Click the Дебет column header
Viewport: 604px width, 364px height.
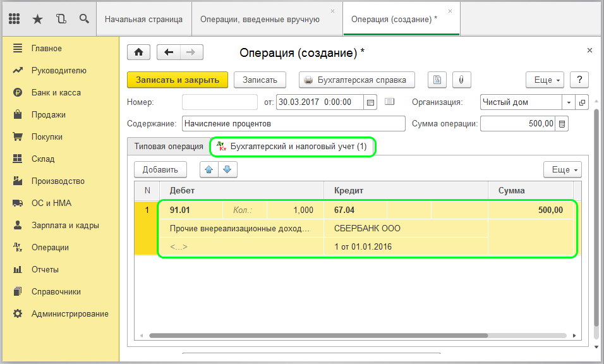pyautogui.click(x=241, y=190)
